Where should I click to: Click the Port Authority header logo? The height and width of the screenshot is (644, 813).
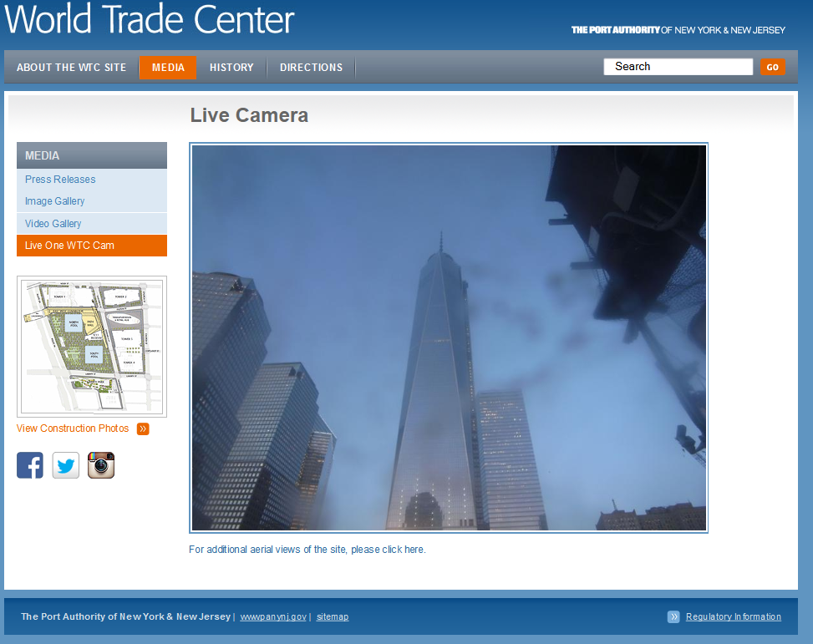[678, 30]
